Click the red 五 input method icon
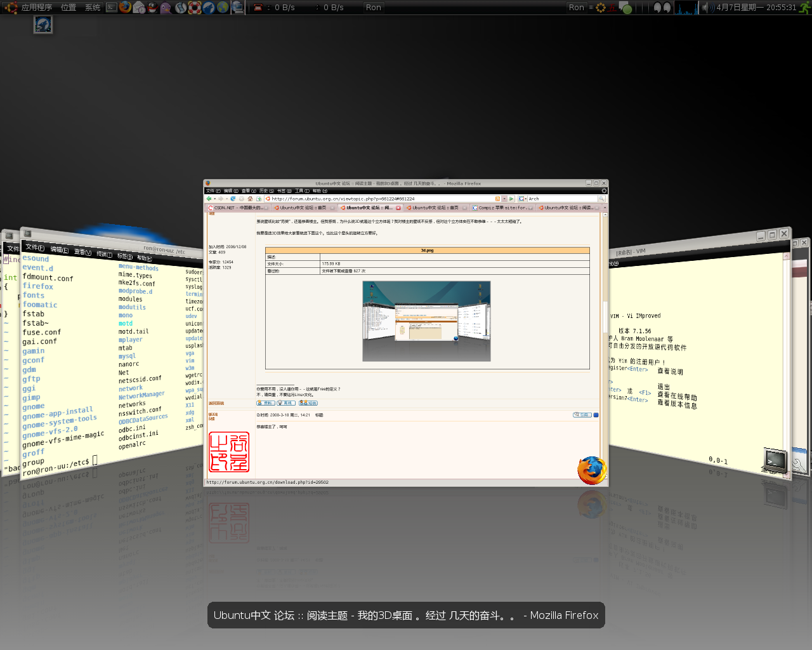812x650 pixels. click(612, 8)
